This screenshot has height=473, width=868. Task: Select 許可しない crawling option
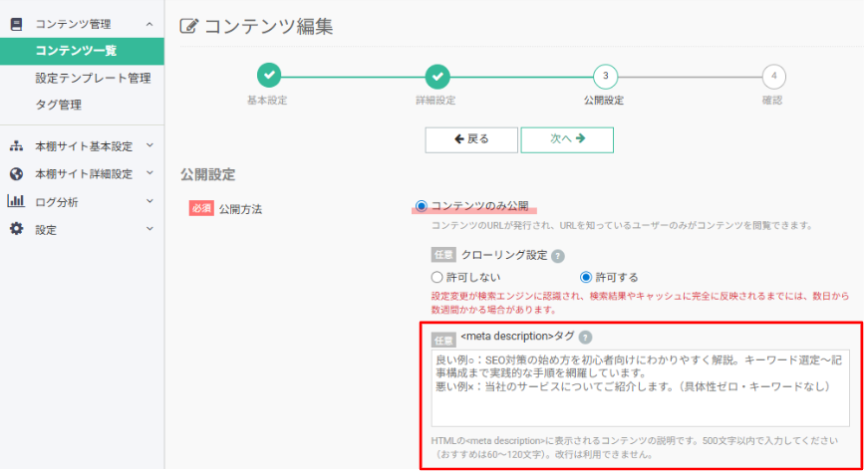[x=436, y=277]
